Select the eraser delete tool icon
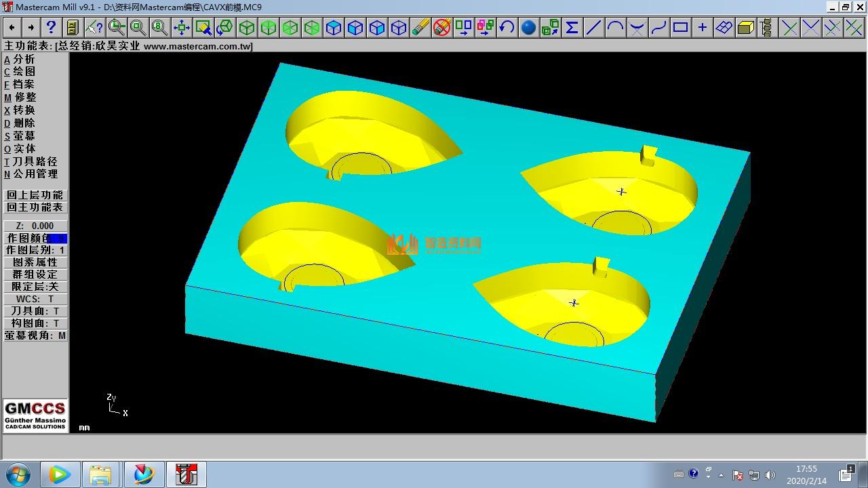 [x=420, y=27]
